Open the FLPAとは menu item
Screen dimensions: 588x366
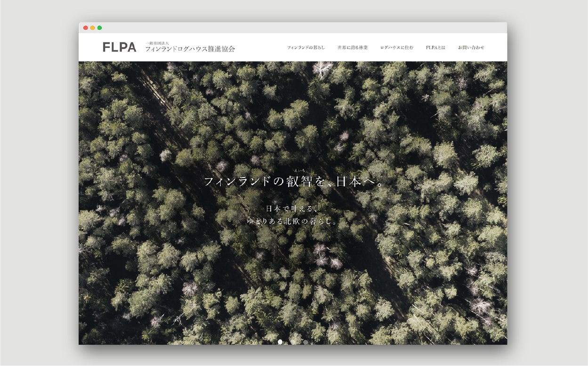[x=435, y=48]
